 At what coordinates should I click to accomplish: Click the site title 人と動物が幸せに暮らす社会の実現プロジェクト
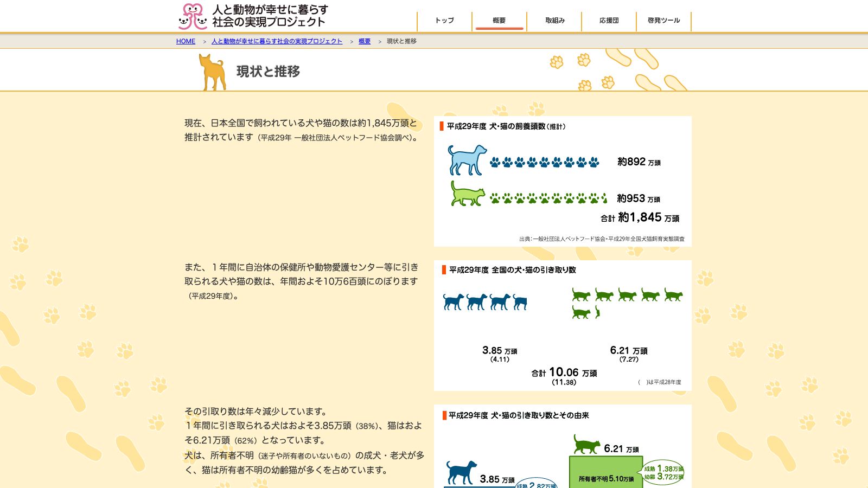[270, 16]
